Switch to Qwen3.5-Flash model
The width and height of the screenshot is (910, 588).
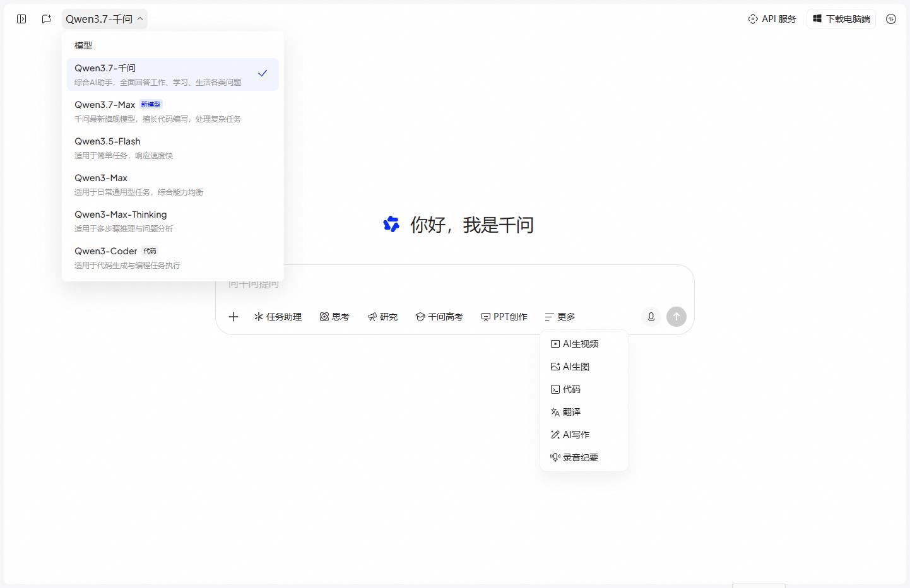(x=173, y=148)
